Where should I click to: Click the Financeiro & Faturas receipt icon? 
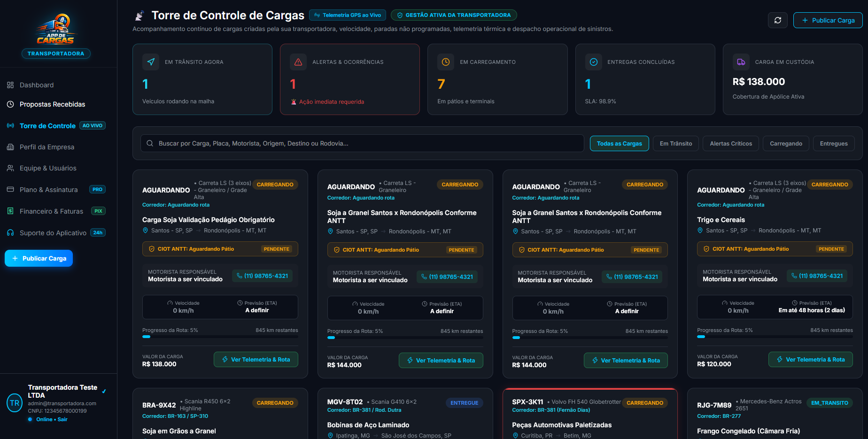point(10,211)
